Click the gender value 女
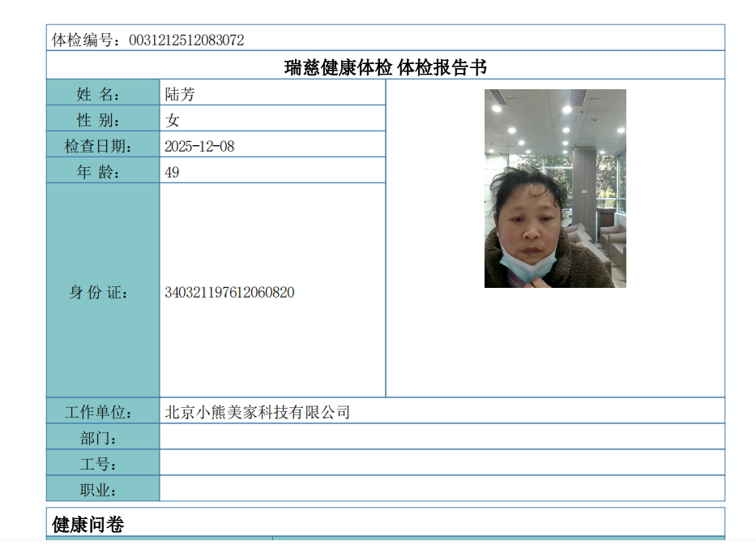 click(172, 120)
